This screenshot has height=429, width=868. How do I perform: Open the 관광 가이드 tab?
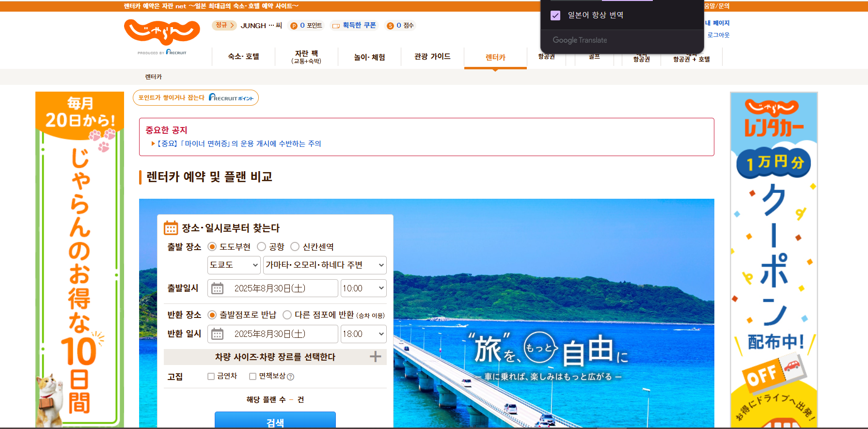[x=432, y=57]
